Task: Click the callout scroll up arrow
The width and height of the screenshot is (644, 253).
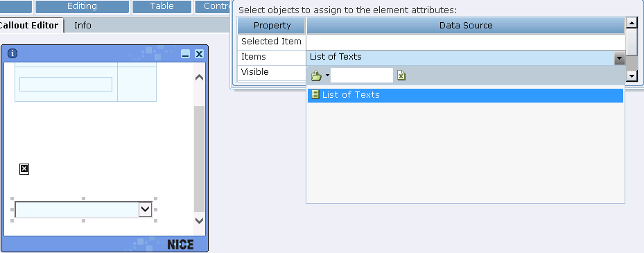Action: [x=199, y=78]
